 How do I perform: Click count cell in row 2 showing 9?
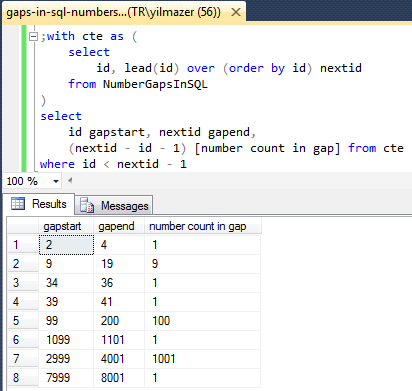(x=203, y=264)
